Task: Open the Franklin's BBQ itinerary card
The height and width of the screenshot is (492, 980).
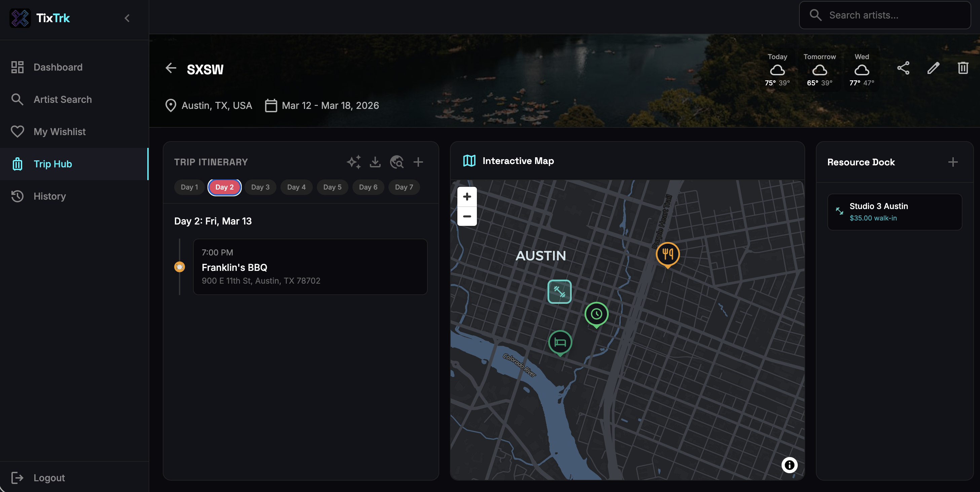Action: tap(310, 266)
